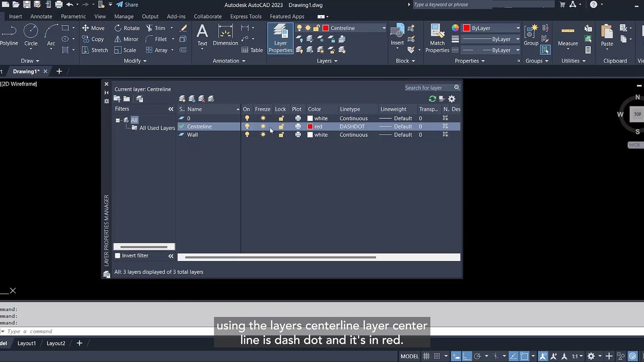The height and width of the screenshot is (362, 644).
Task: Change the white color swatch of Wall layer
Action: (x=310, y=135)
